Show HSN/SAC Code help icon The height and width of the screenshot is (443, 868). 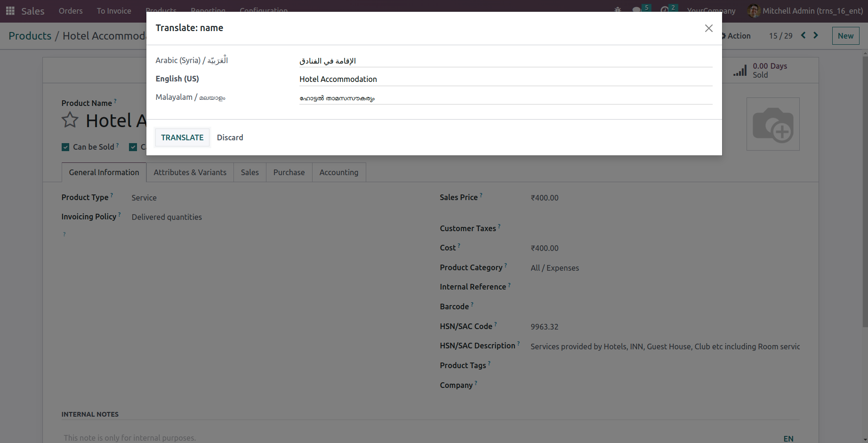pos(496,324)
